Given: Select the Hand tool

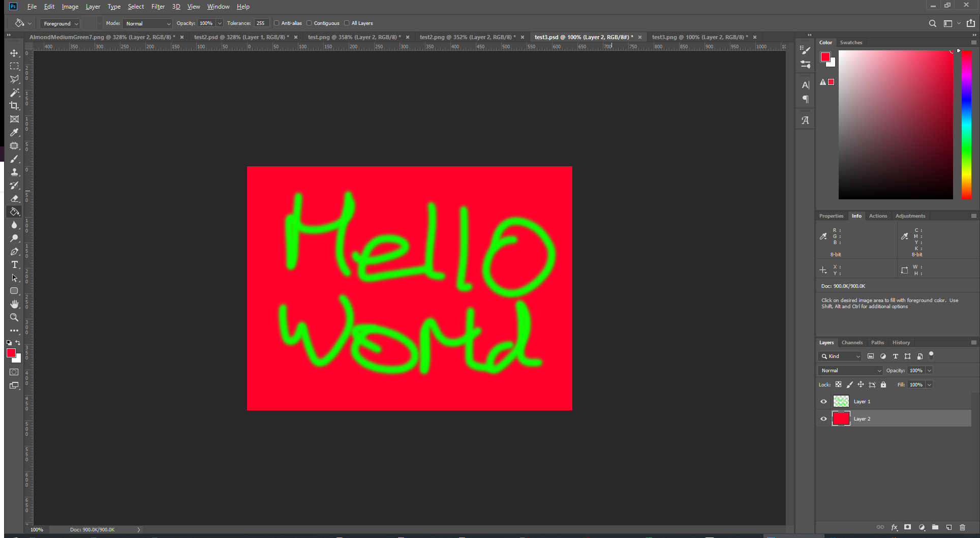Looking at the screenshot, I should click(x=14, y=304).
